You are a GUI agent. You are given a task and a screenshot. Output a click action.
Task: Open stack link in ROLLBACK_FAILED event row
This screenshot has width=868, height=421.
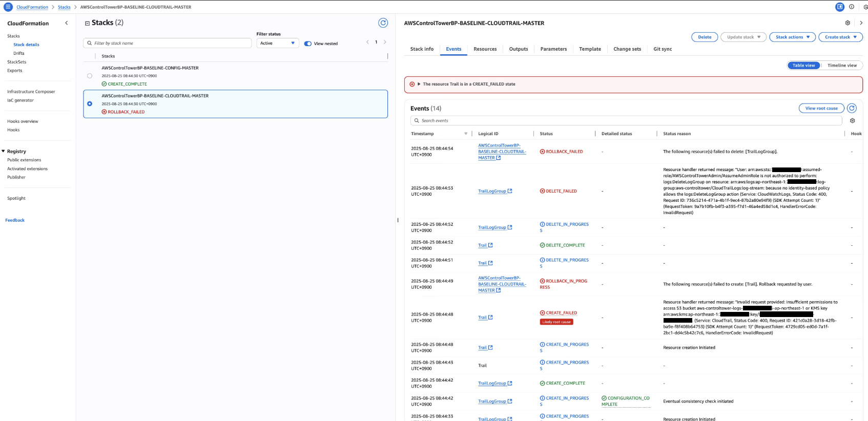[502, 152]
